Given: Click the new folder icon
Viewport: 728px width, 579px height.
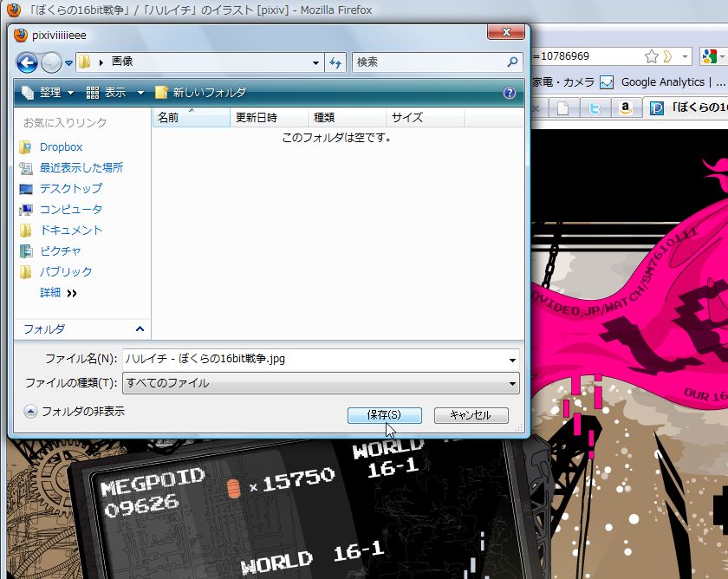Looking at the screenshot, I should [161, 93].
